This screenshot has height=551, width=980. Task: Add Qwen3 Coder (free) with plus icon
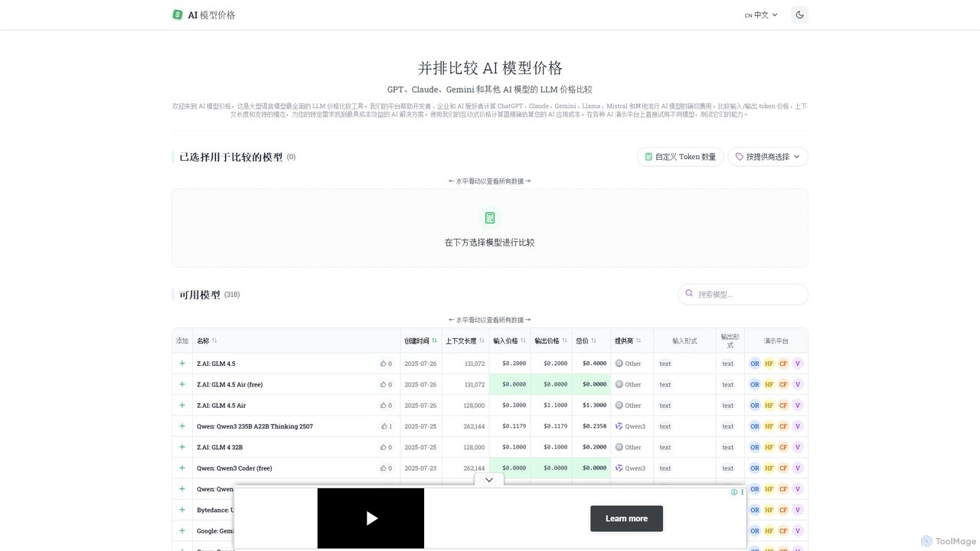[x=182, y=468]
